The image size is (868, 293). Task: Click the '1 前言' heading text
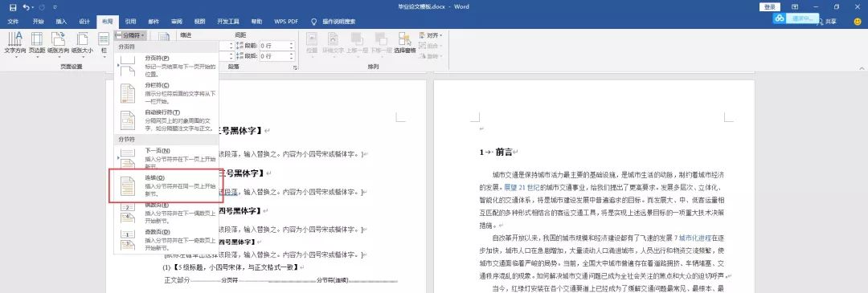(499, 152)
